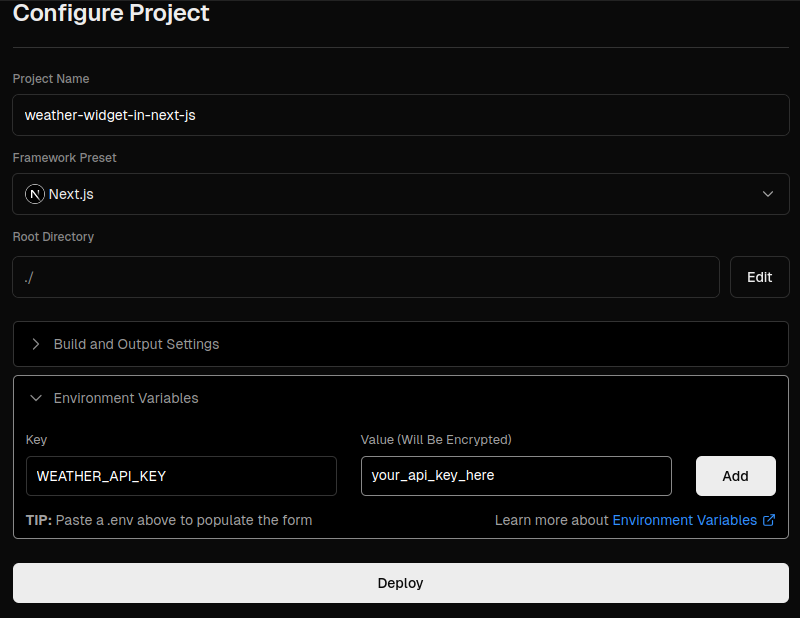The width and height of the screenshot is (800, 618).
Task: Add the environment variable with Add button
Action: pyautogui.click(x=735, y=476)
